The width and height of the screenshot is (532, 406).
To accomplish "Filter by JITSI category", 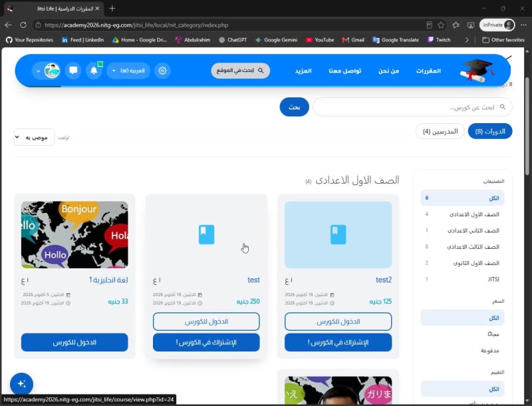I will click(x=462, y=279).
